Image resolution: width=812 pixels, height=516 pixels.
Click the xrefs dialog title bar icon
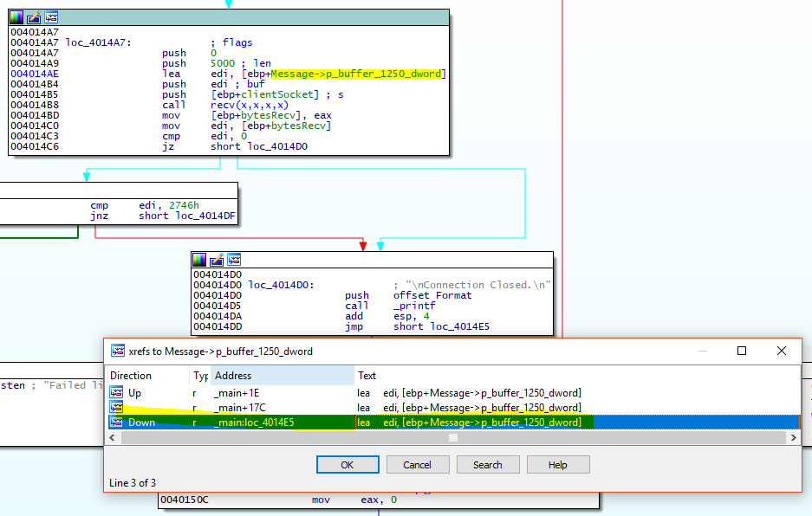[x=117, y=352]
